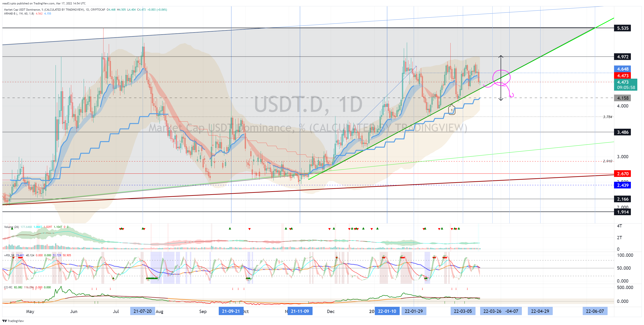Select the 21-11-09 date marker
Screen dimensions: 644x325
(300, 311)
